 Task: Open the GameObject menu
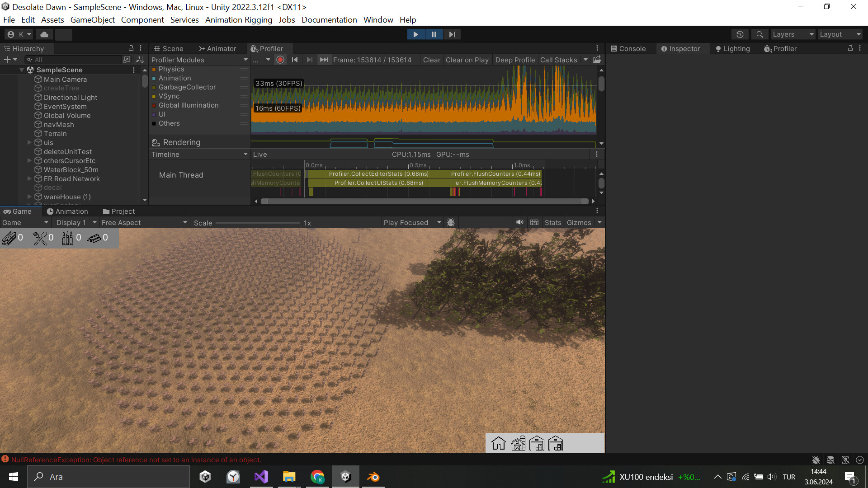click(92, 19)
